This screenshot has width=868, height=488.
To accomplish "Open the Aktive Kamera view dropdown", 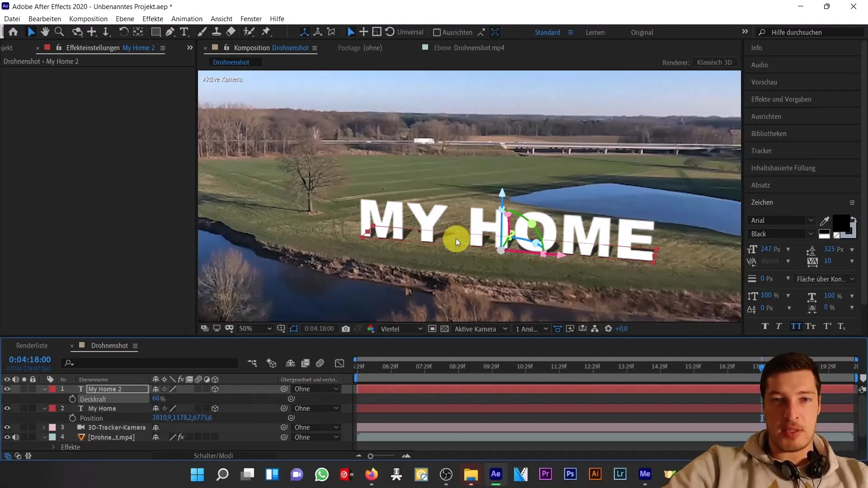I will tap(481, 329).
